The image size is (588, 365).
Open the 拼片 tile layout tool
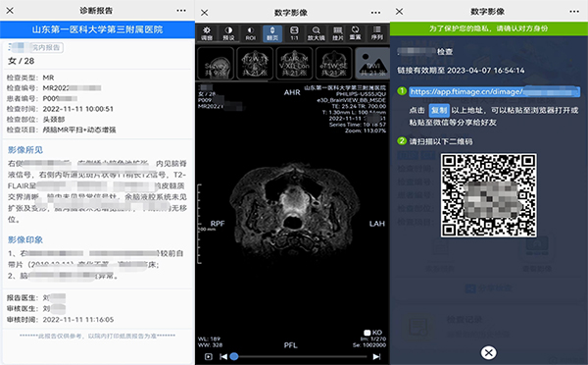click(338, 33)
